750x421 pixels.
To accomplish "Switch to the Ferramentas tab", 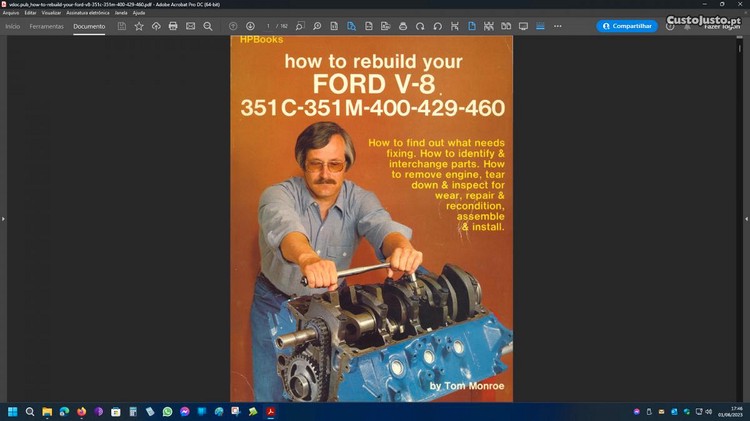I will pyautogui.click(x=47, y=26).
